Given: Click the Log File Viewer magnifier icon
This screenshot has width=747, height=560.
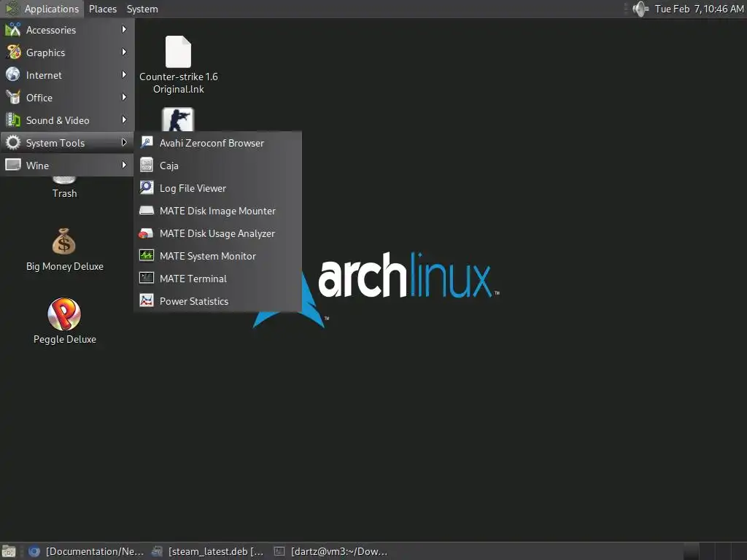Looking at the screenshot, I should pyautogui.click(x=146, y=187).
